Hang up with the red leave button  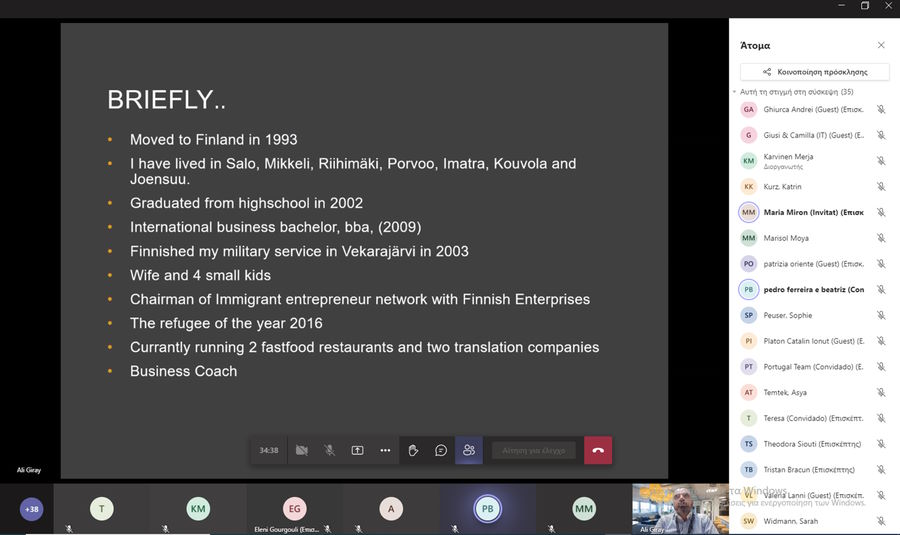[598, 451]
